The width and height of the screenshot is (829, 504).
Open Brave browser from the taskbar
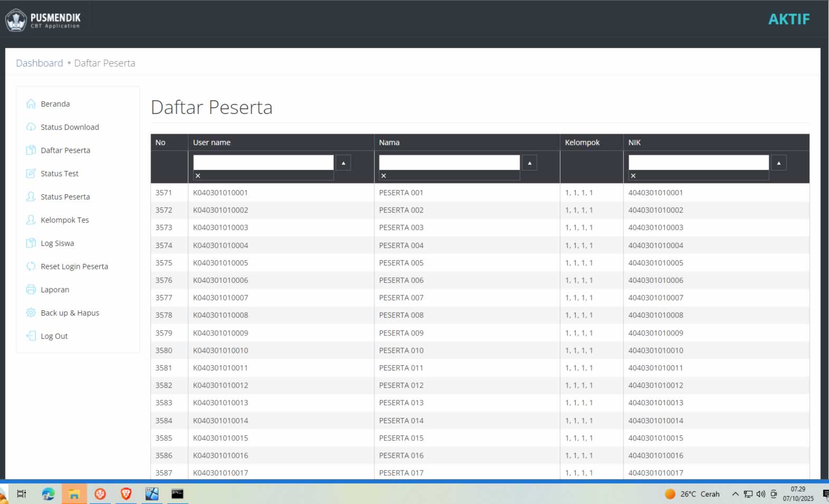(x=126, y=494)
